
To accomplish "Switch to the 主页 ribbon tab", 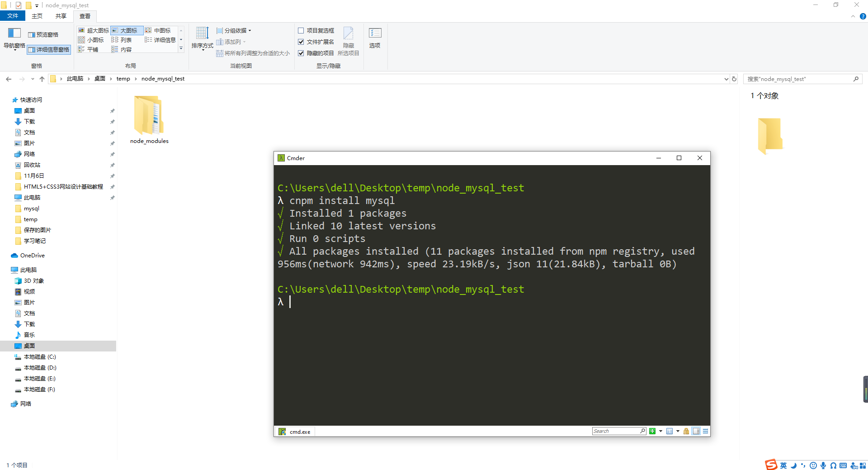I will click(37, 16).
